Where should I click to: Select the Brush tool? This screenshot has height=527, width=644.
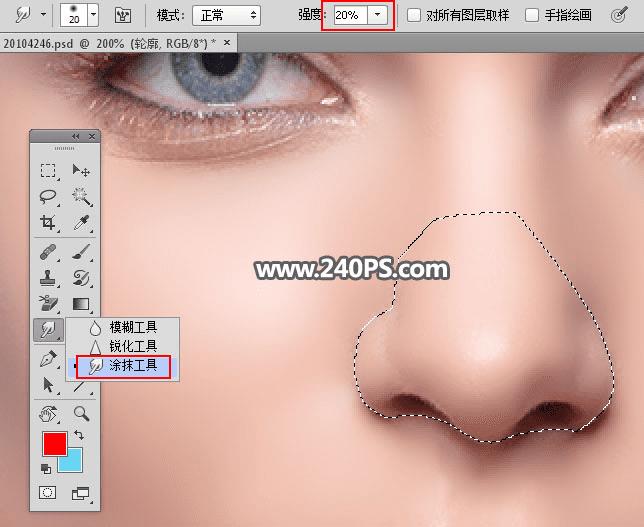tap(81, 251)
